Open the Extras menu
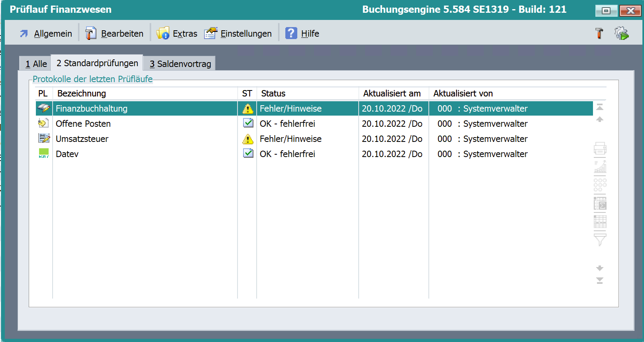Viewport: 644px width, 342px height. 177,33
